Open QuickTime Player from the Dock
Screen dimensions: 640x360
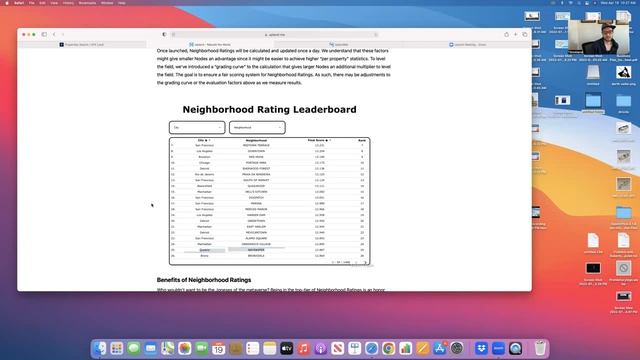[516, 348]
